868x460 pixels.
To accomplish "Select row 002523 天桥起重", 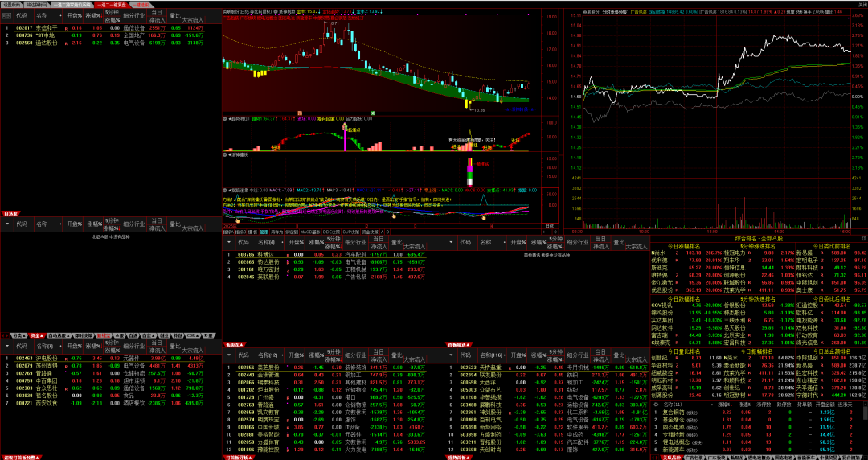I will [x=547, y=367].
